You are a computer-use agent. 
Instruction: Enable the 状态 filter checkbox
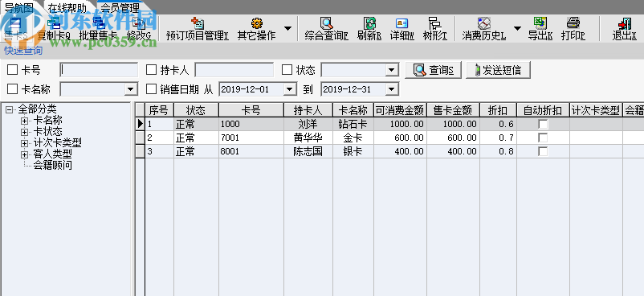coord(287,70)
